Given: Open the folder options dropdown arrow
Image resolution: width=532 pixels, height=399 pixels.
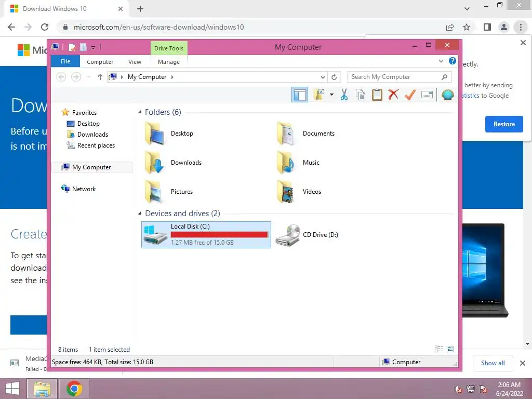Looking at the screenshot, I should click(331, 95).
